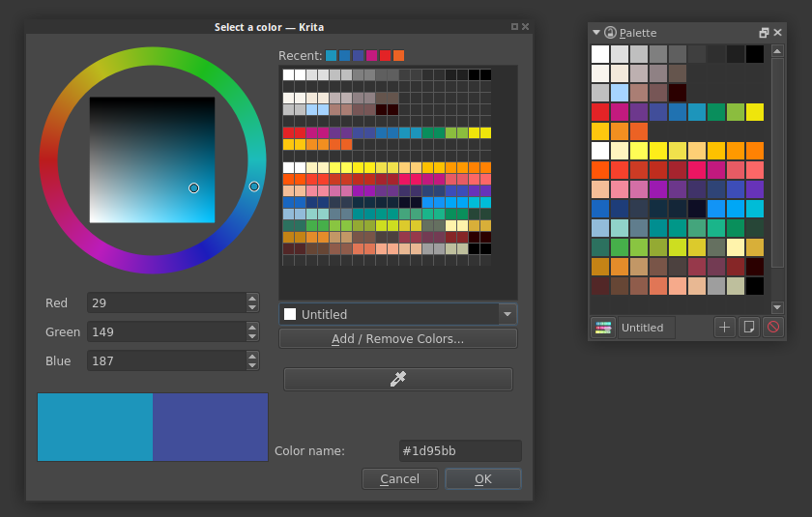Screen dimensions: 812x517
Task: Click the Color name hex field #1d95bb
Action: point(460,450)
